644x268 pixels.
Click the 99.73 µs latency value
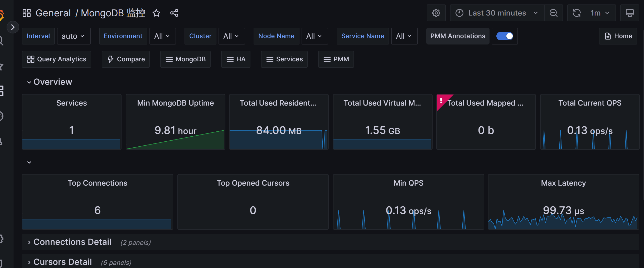[x=564, y=210]
